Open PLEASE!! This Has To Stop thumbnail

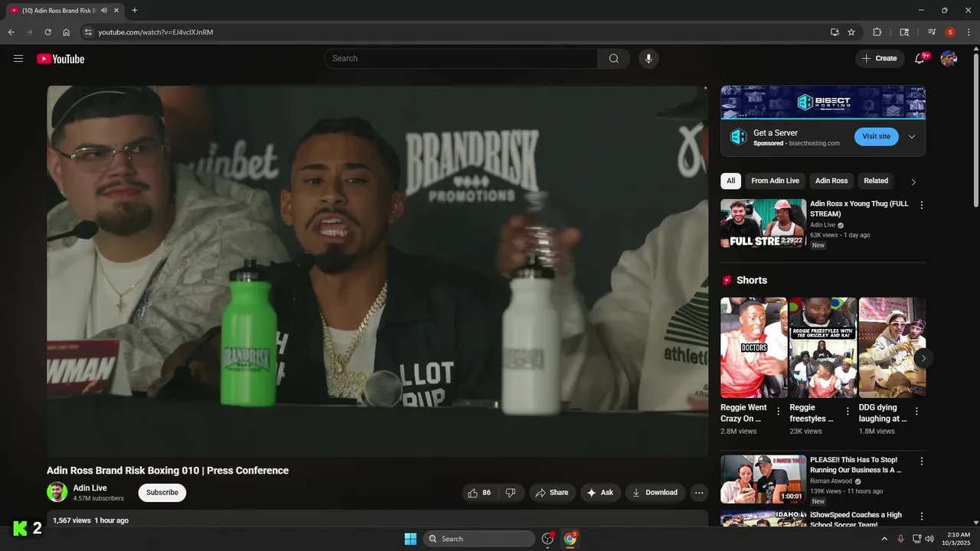763,480
